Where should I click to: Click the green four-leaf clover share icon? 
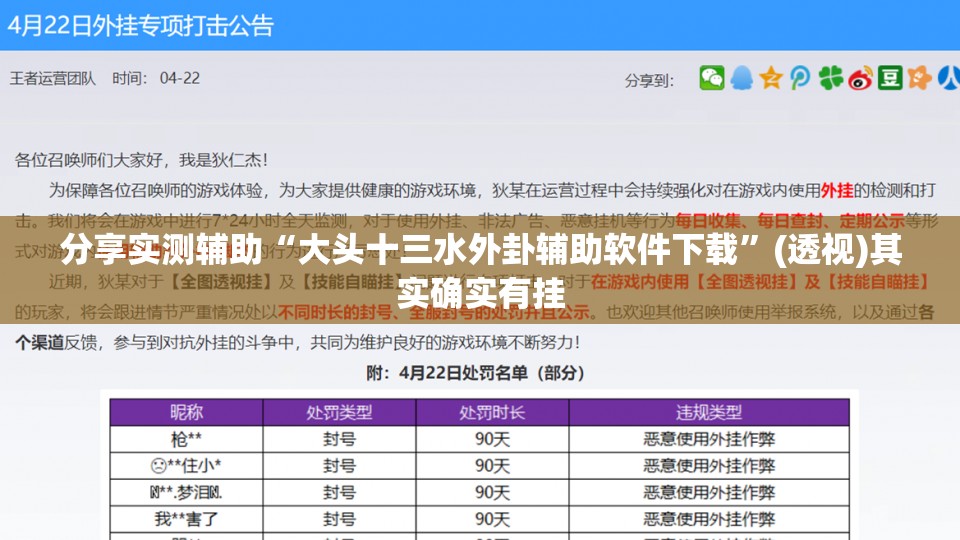click(830, 78)
